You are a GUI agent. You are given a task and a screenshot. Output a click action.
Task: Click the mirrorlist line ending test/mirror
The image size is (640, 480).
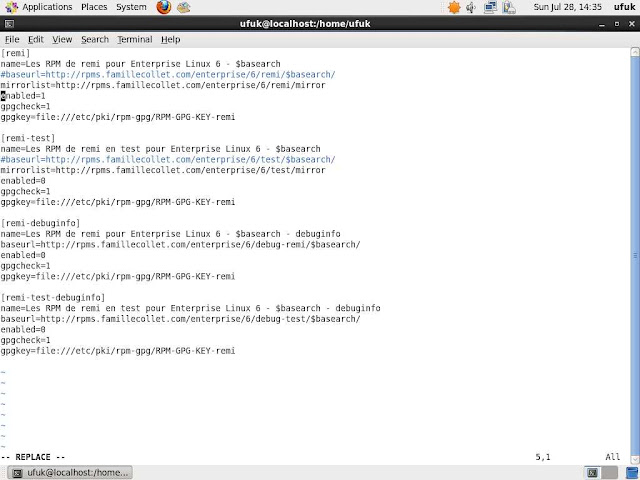pos(163,170)
